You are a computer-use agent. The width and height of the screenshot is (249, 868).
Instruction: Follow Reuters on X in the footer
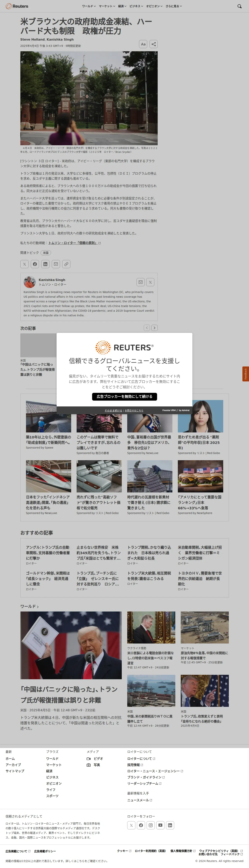(x=131, y=825)
